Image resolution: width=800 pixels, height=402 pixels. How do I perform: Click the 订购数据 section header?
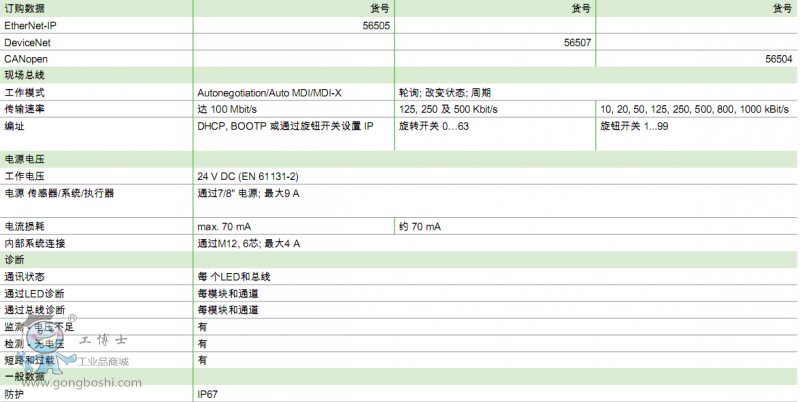point(24,8)
